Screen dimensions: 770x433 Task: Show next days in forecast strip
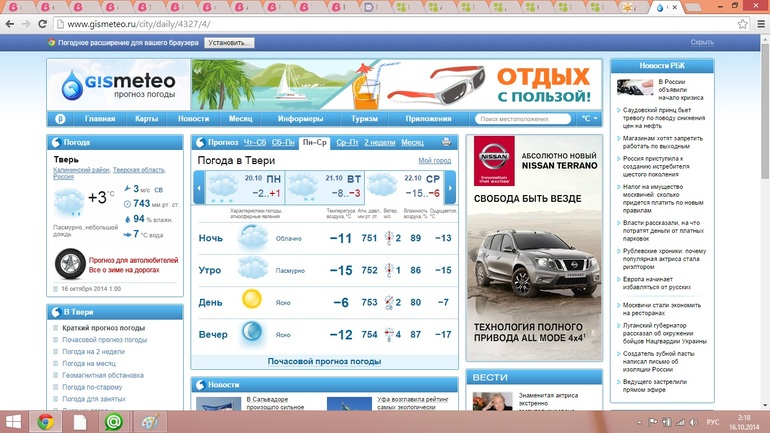(450, 188)
